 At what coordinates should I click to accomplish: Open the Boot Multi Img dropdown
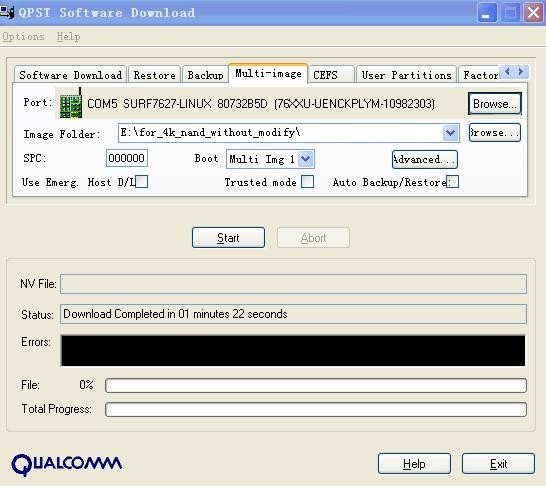[x=306, y=159]
